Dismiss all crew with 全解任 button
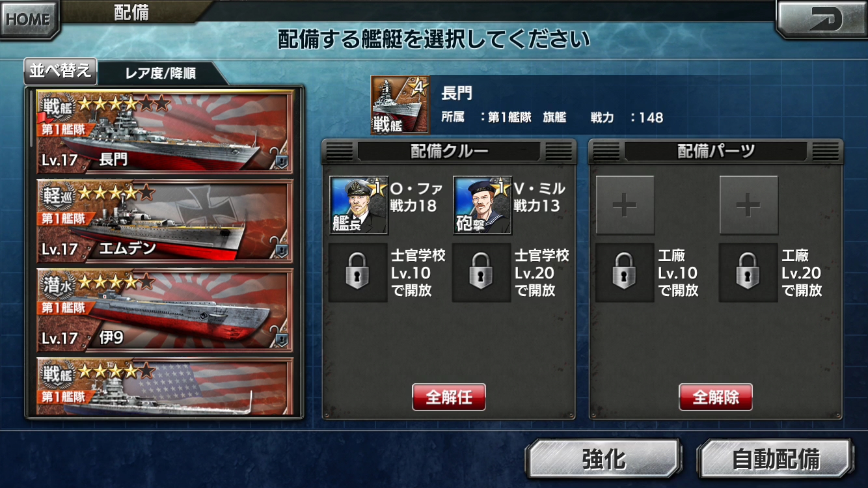 pyautogui.click(x=449, y=397)
